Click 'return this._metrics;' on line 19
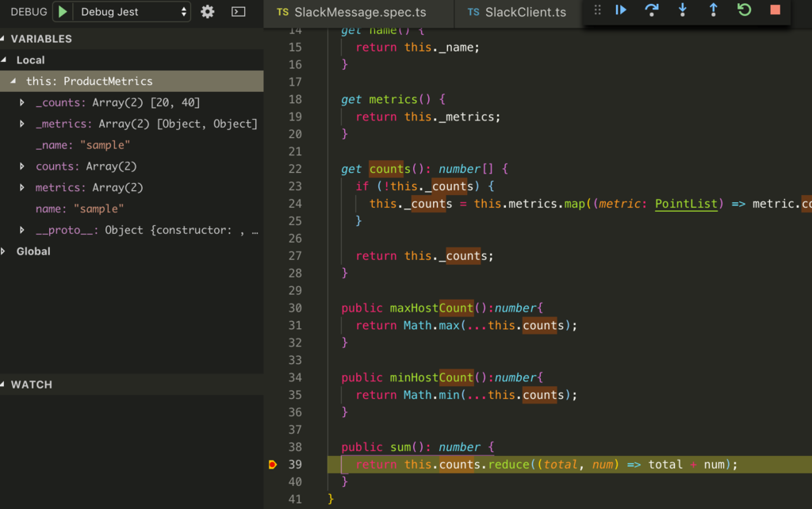812x509 pixels. coord(428,117)
